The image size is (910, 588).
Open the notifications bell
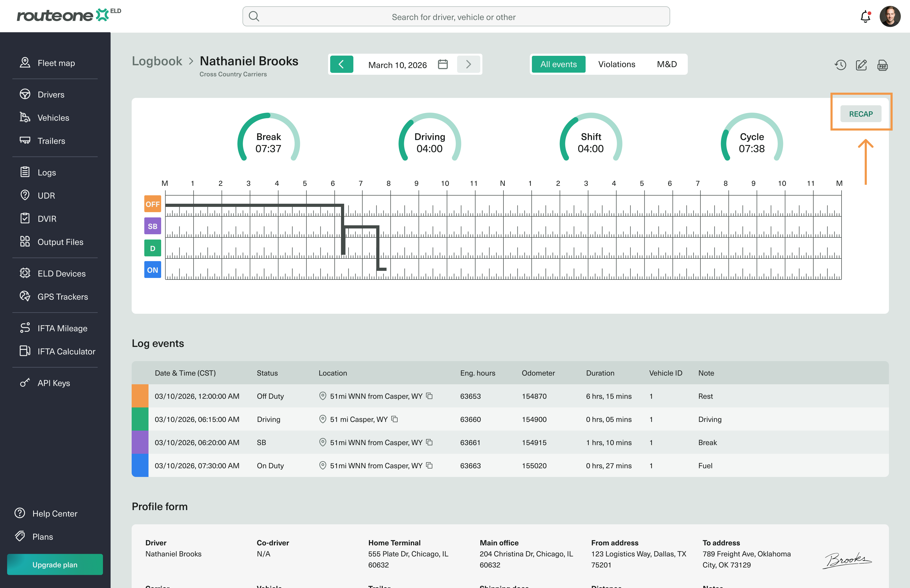[x=865, y=16]
